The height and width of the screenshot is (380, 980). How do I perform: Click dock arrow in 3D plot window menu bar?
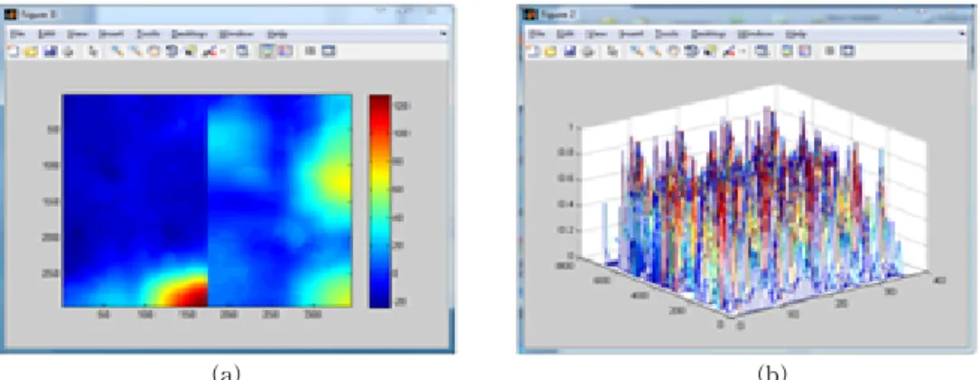point(962,33)
